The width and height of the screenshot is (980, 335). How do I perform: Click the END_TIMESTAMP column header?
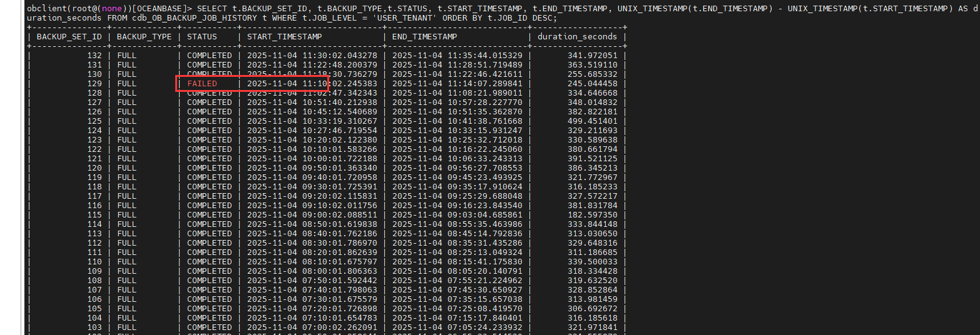tap(424, 37)
